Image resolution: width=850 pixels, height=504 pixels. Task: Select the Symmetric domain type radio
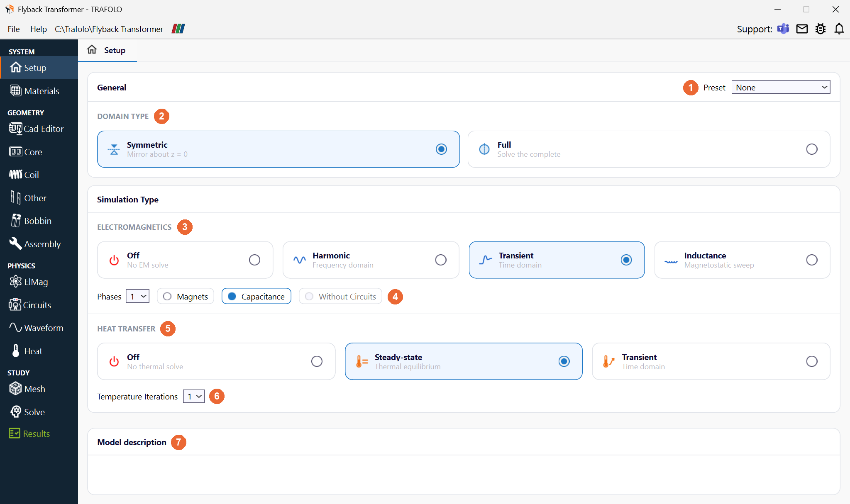[x=441, y=149]
